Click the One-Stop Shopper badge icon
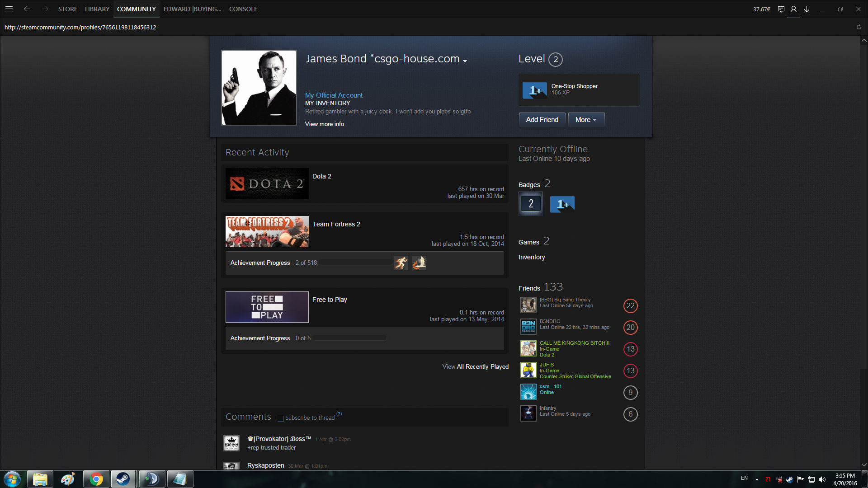Viewport: 868px width, 488px height. tap(534, 90)
